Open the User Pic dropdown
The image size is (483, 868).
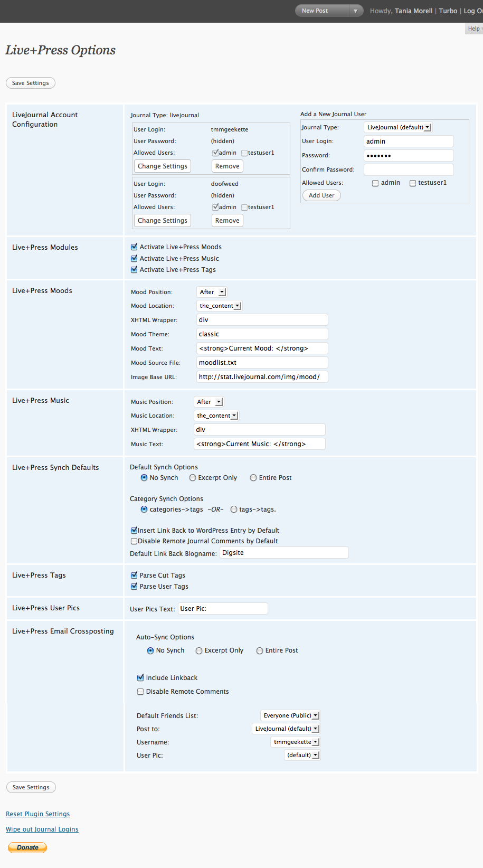click(302, 755)
